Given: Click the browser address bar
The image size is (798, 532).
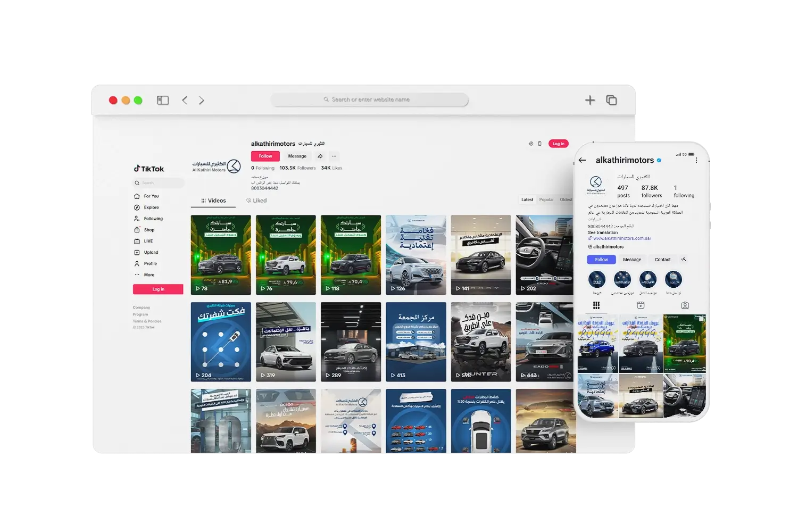Looking at the screenshot, I should (x=370, y=99).
